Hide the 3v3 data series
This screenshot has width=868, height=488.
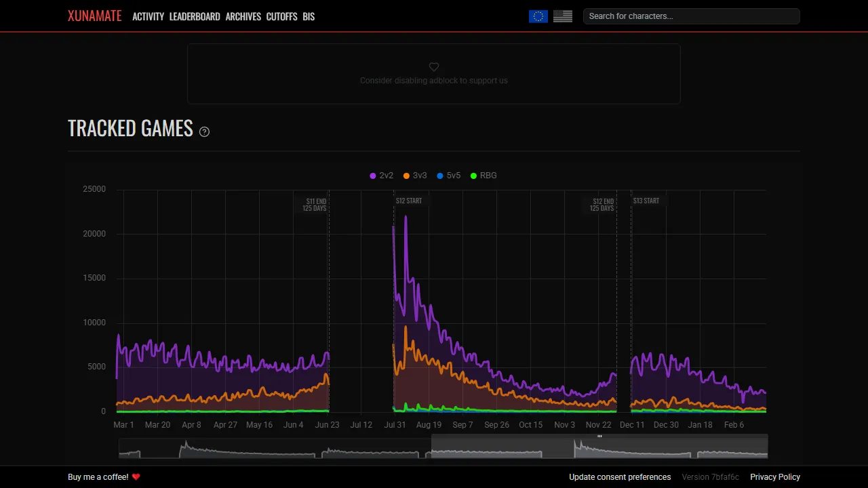pyautogui.click(x=414, y=175)
